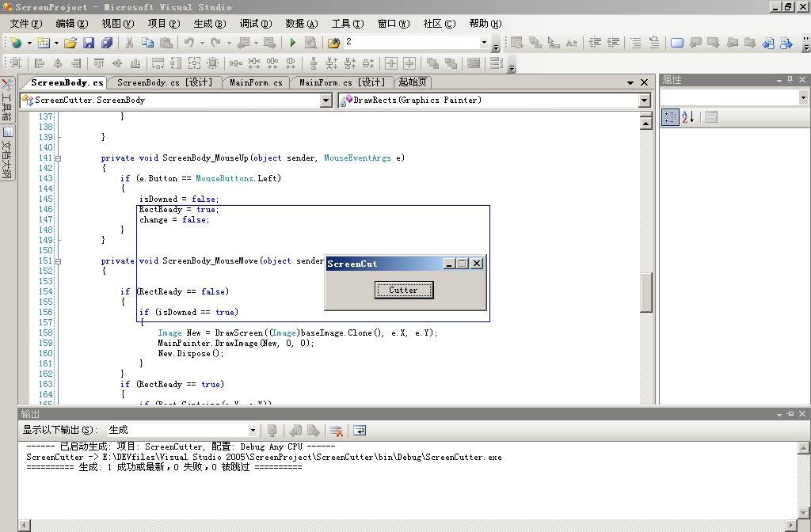Open the output source dropdown showing 生成
Viewport: 811px width, 532px height.
(253, 431)
